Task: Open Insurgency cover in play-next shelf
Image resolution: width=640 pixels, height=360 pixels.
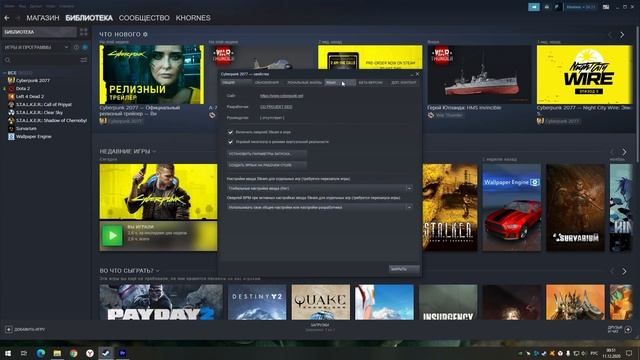Action: pyautogui.click(x=448, y=302)
